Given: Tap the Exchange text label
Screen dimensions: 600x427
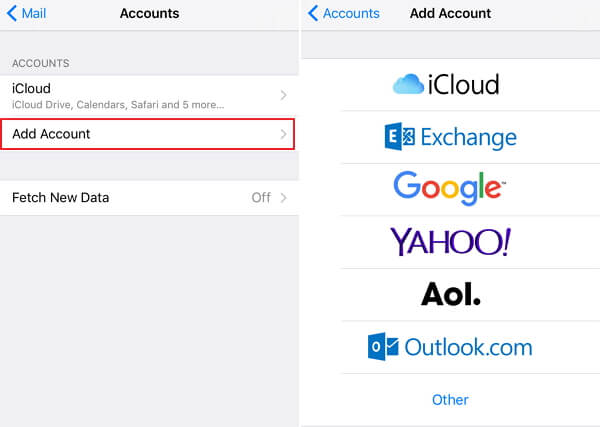Looking at the screenshot, I should pyautogui.click(x=468, y=137).
